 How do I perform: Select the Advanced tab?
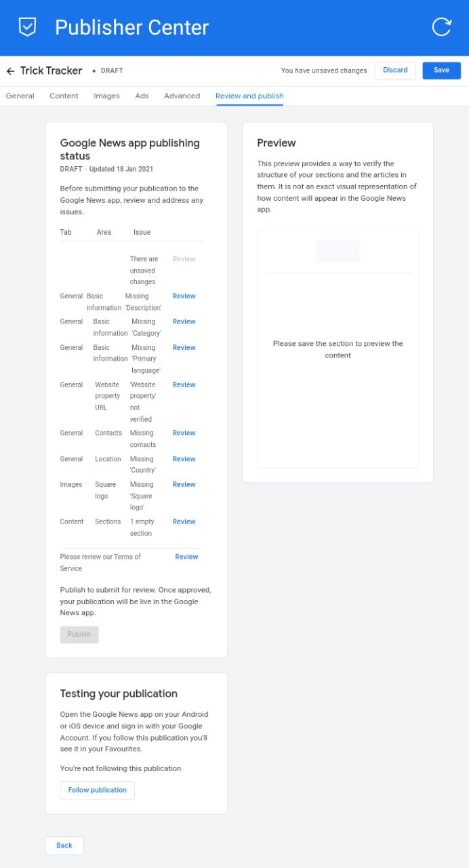point(182,96)
